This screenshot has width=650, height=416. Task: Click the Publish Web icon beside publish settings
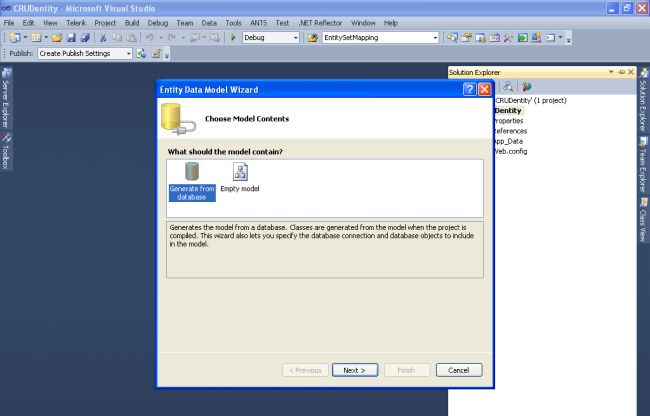point(141,53)
